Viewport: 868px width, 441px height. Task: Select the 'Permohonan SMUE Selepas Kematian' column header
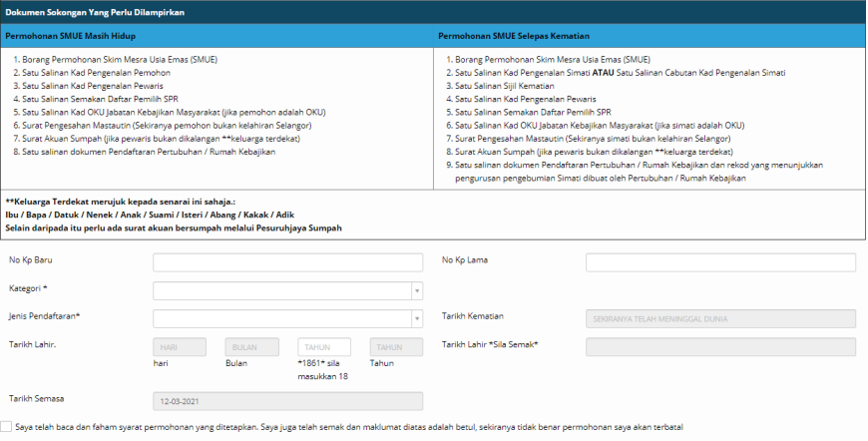point(508,36)
